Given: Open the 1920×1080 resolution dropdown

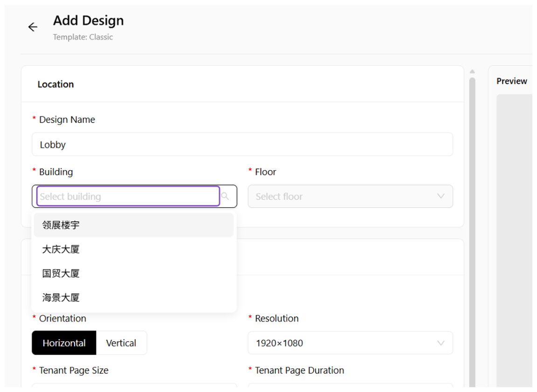Looking at the screenshot, I should [351, 343].
